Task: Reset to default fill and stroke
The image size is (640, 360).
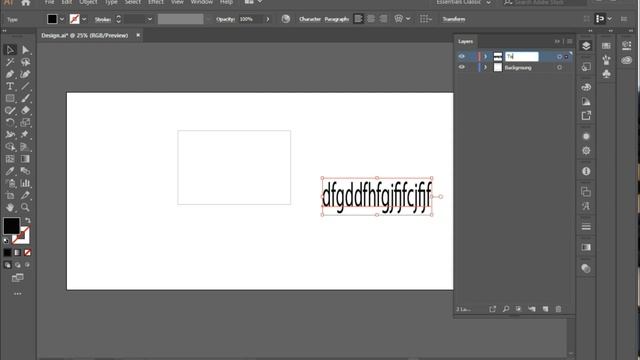Action: [x=6, y=241]
